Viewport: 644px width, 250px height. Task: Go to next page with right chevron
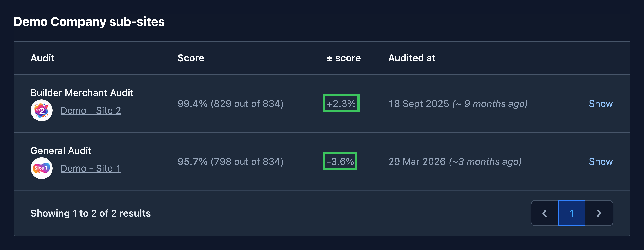(599, 213)
